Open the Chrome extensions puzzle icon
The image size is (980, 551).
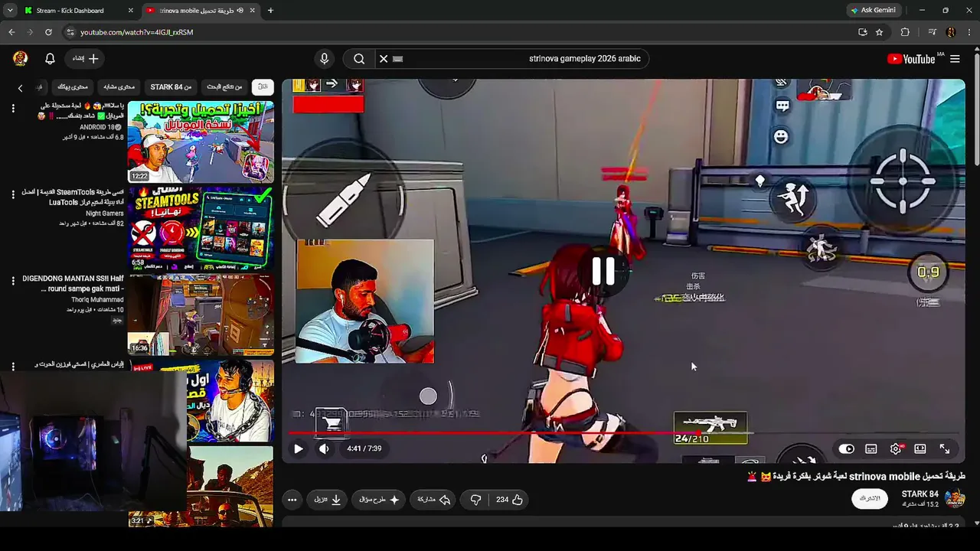click(905, 32)
